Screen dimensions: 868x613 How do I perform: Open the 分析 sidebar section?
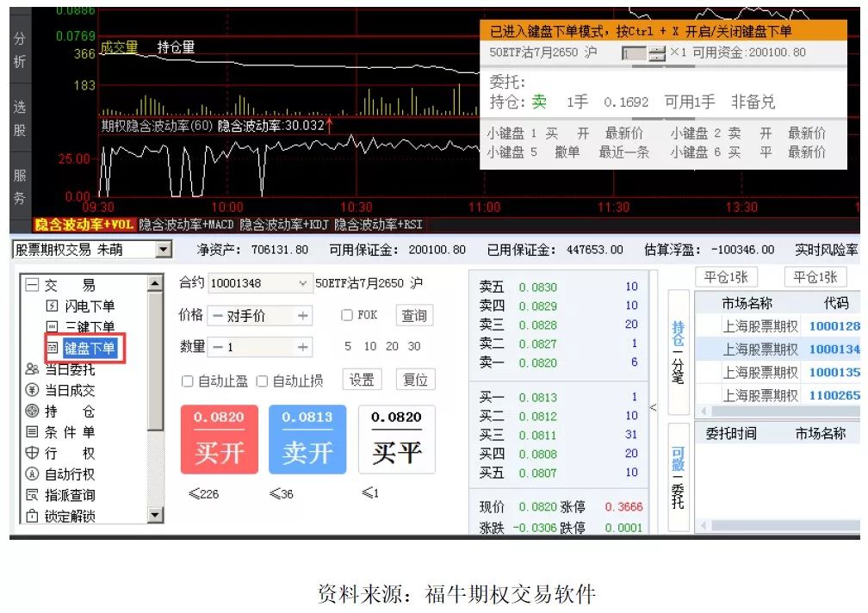click(x=20, y=50)
